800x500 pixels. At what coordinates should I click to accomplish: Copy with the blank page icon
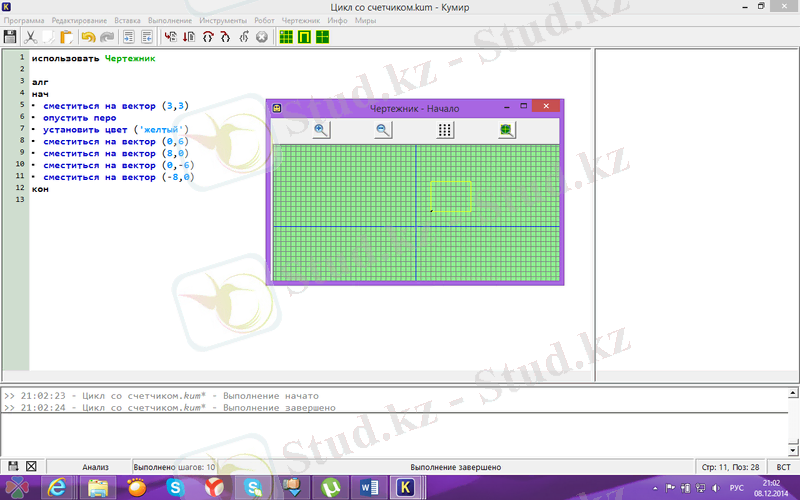(x=48, y=37)
